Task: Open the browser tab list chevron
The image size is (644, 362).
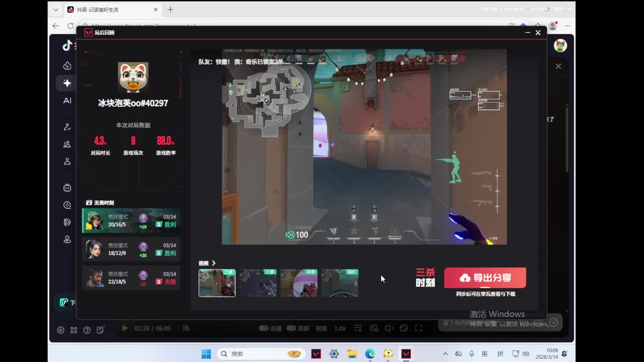Action: (x=56, y=10)
